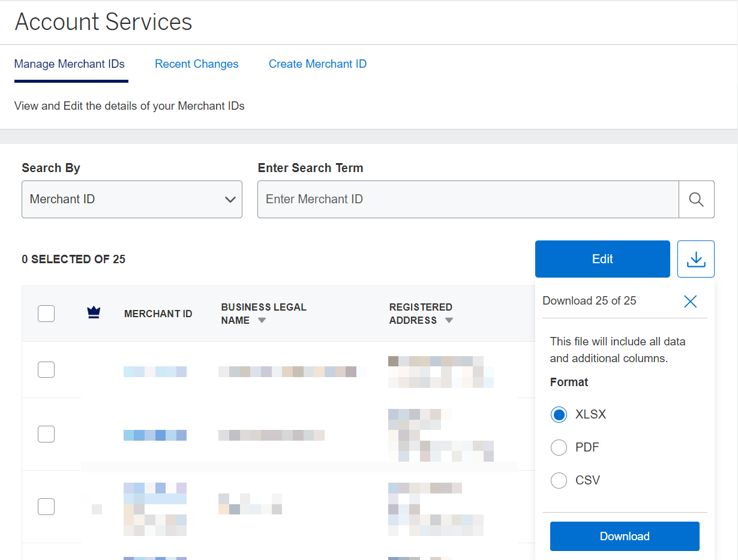Click the sort arrow on Registered Address
Viewport: 738px width, 560px height.
click(x=449, y=321)
